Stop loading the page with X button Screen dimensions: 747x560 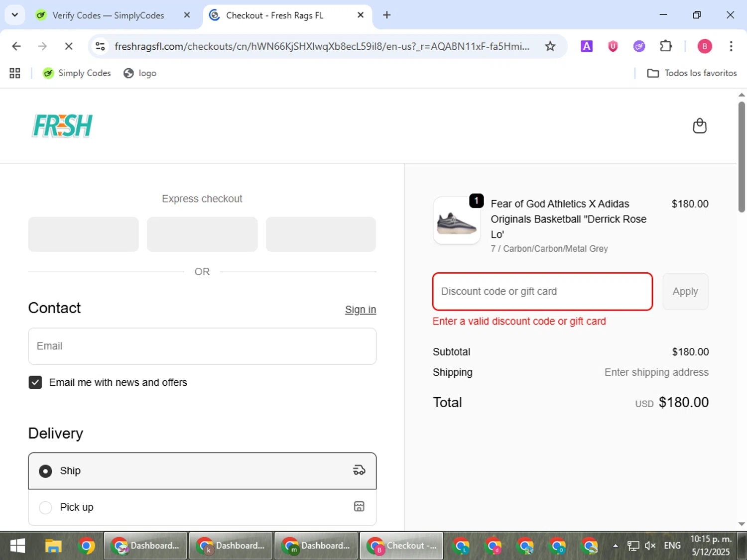(69, 46)
